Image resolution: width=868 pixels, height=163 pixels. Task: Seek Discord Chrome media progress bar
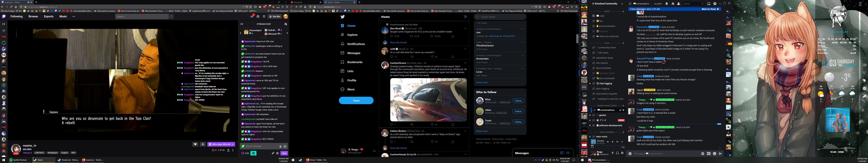[x=608, y=146]
